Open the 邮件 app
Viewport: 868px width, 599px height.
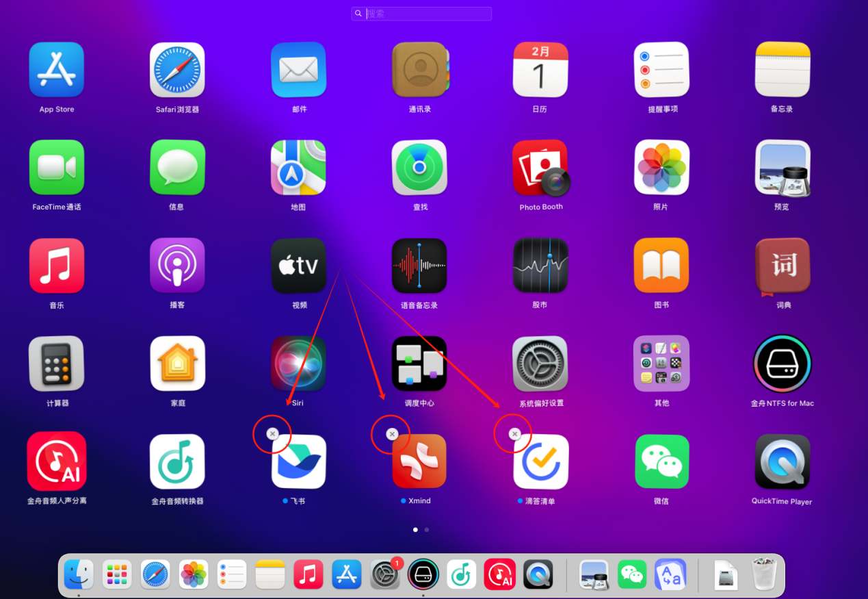tap(299, 70)
